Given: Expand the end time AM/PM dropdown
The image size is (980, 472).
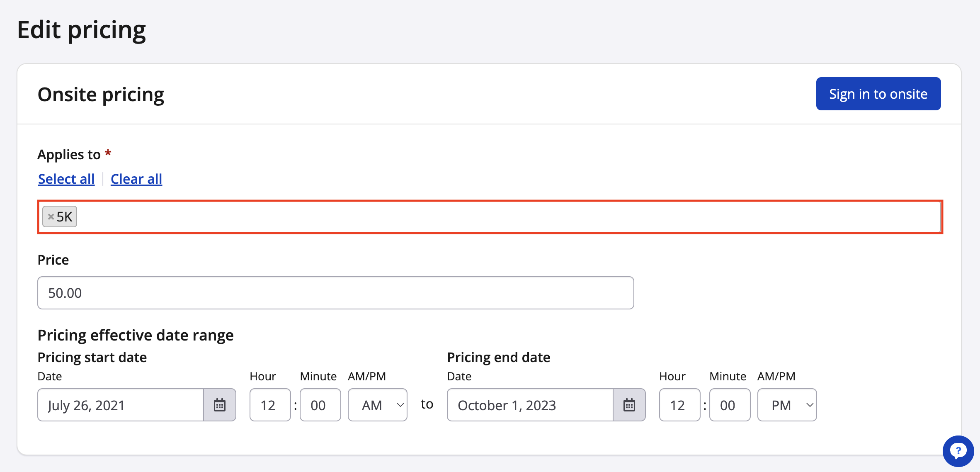Looking at the screenshot, I should [787, 405].
